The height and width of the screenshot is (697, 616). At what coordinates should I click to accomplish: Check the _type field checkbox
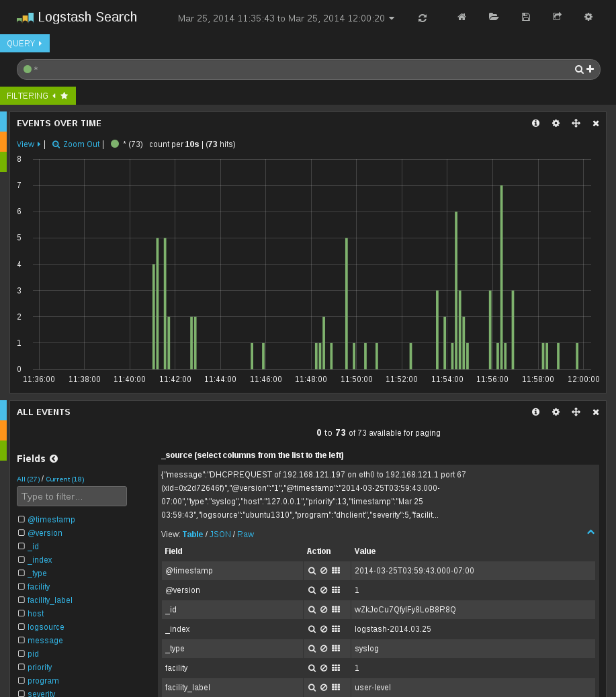point(21,573)
